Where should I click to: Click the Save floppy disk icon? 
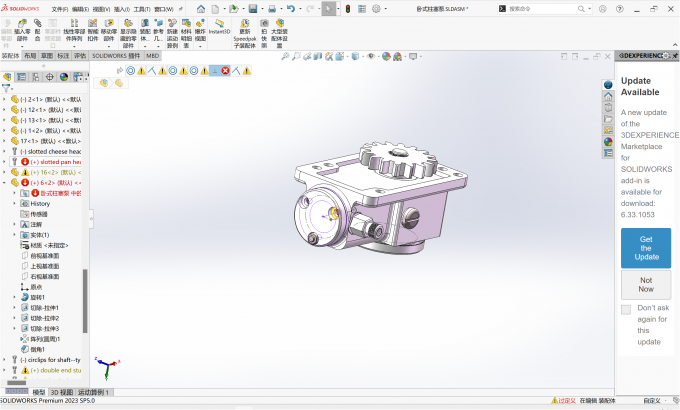tap(253, 9)
